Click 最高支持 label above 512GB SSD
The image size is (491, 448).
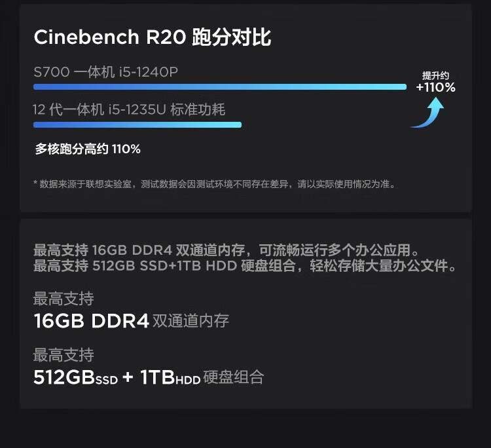[64, 356]
